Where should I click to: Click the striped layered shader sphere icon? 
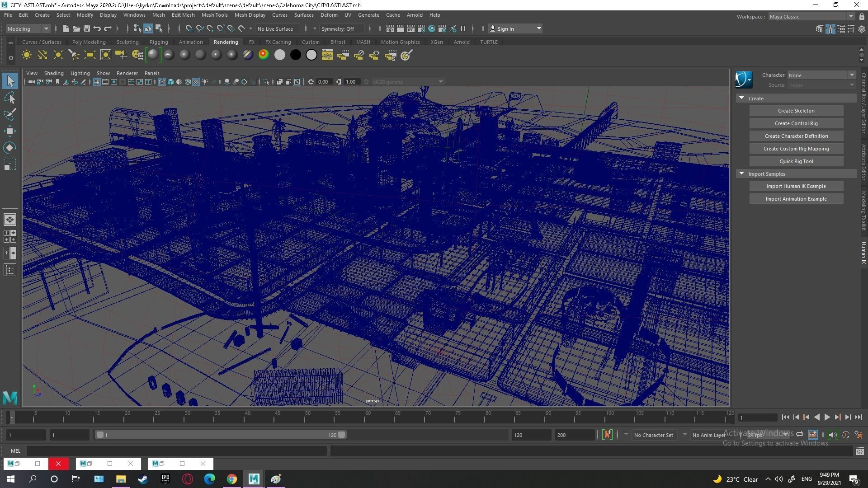pyautogui.click(x=248, y=55)
